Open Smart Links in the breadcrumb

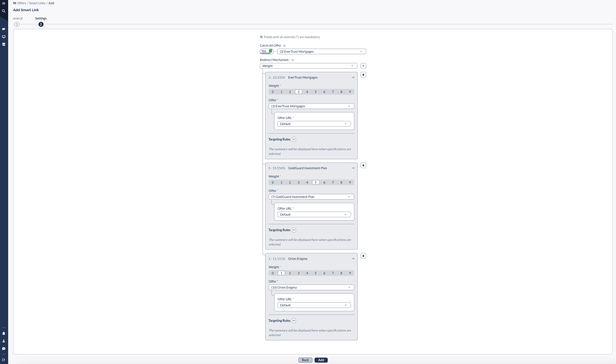(37, 3)
